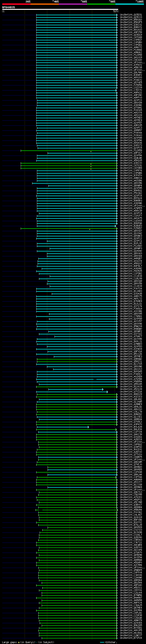Select the UniRef100_Q8VNU0 label
The image size is (146, 644).
131,467
